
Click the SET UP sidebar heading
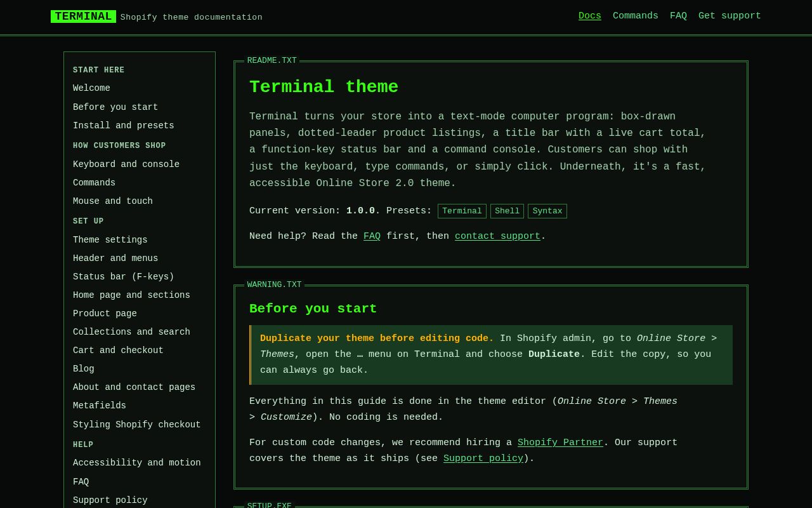[88, 222]
